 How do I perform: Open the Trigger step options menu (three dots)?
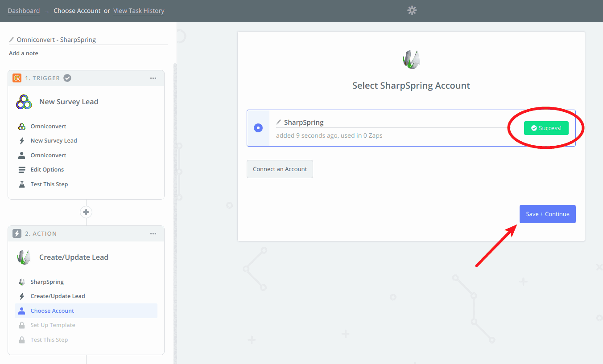point(153,78)
